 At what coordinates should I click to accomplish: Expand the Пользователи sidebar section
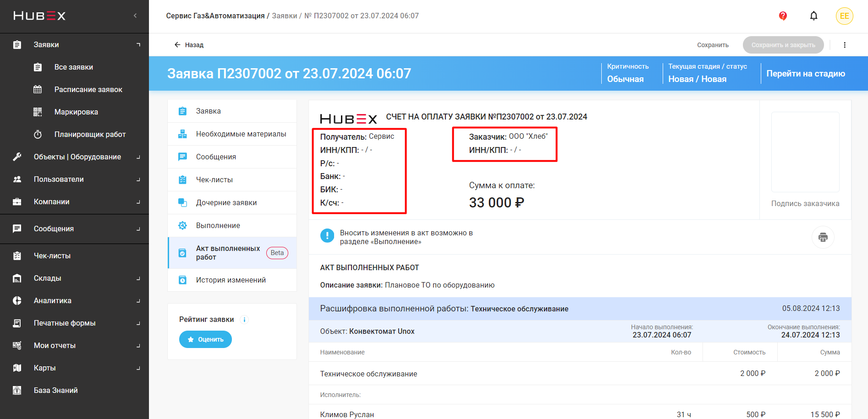pos(59,180)
